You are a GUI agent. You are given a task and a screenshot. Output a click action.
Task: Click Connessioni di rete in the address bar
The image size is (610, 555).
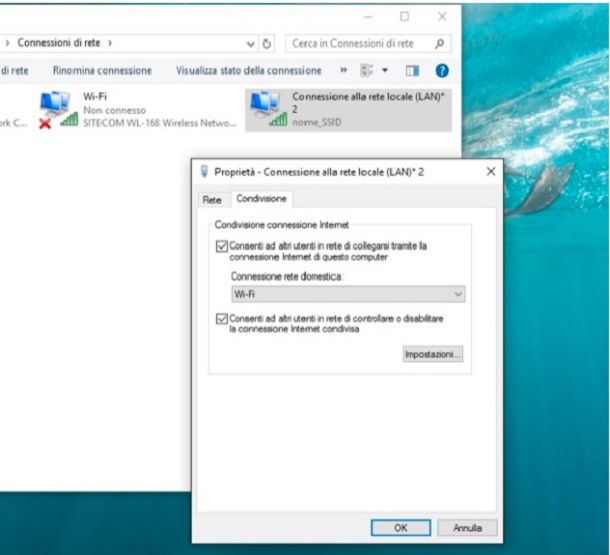59,43
